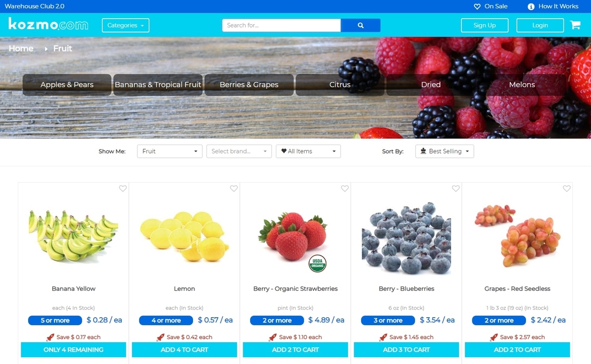This screenshot has height=364, width=591.
Task: Open the Citrus category tab
Action: click(x=340, y=85)
